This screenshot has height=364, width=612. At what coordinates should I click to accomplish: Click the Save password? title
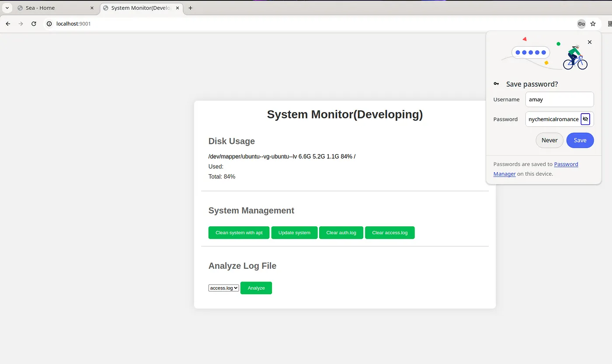click(532, 84)
